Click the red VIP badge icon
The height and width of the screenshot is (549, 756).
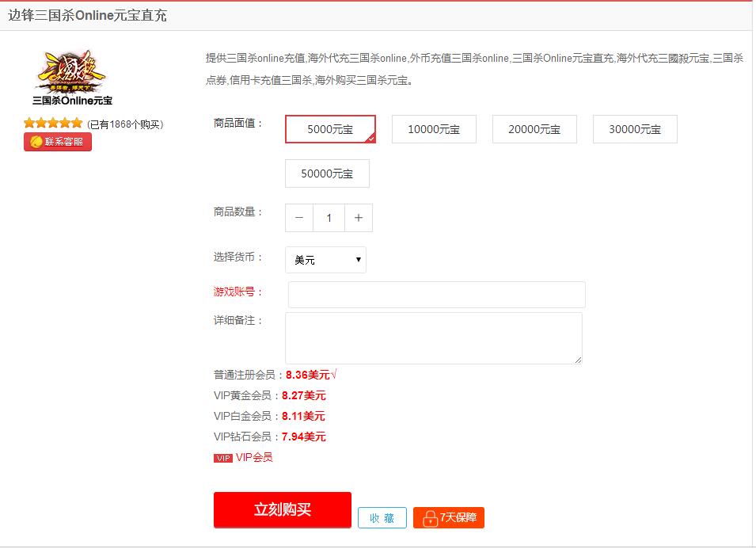(222, 459)
